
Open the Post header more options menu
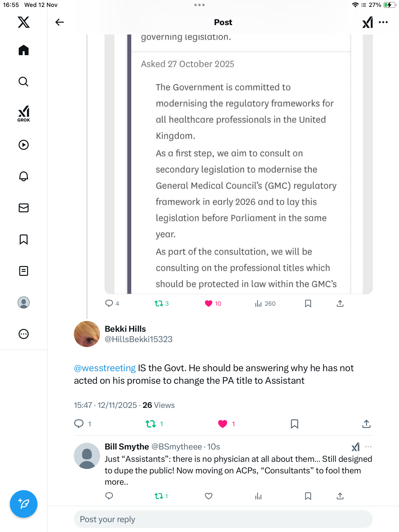383,22
